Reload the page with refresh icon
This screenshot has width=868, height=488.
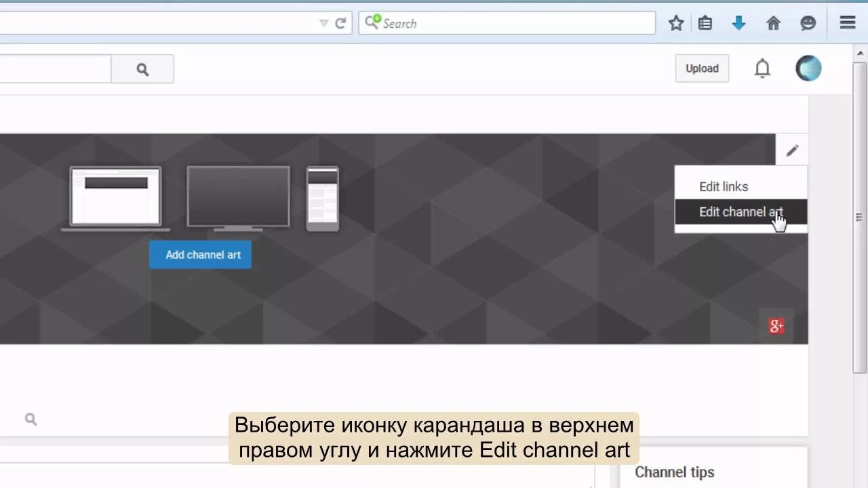pyautogui.click(x=340, y=23)
